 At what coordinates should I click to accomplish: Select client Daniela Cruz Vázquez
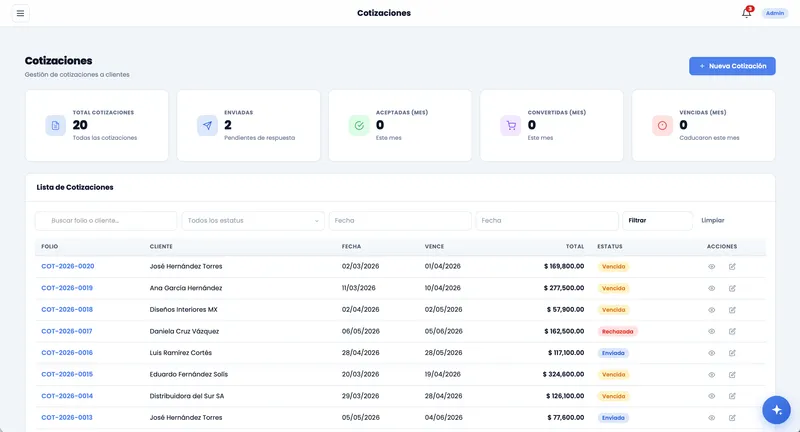184,332
